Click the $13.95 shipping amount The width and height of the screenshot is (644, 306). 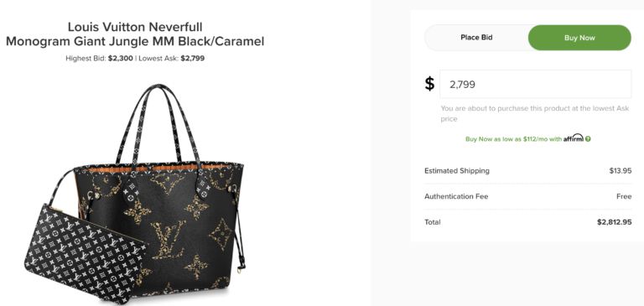[621, 171]
